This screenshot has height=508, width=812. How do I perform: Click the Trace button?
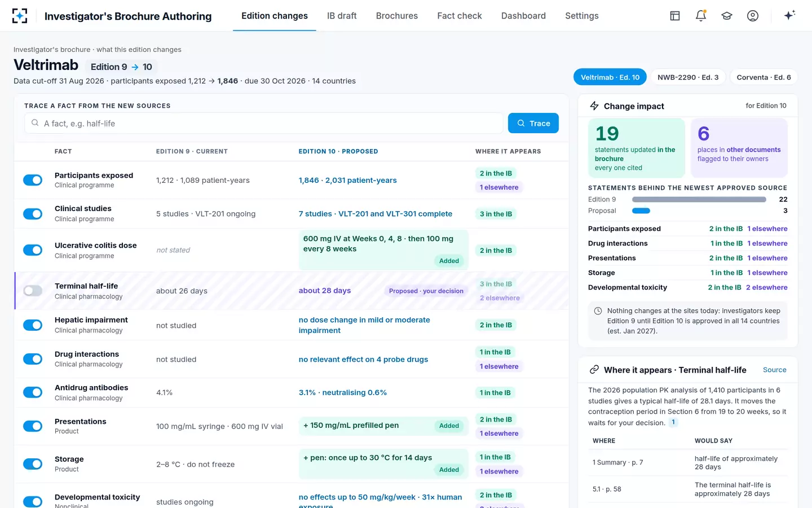(533, 123)
